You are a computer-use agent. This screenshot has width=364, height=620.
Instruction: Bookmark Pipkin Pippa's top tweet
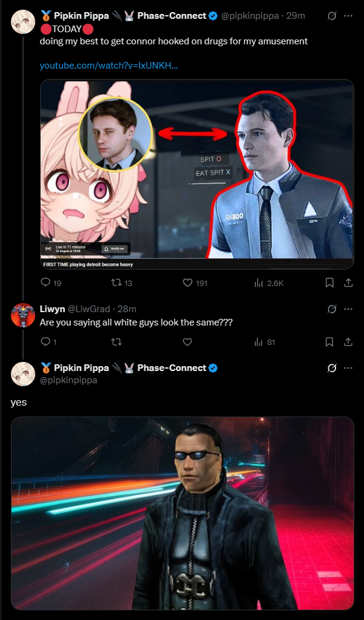coord(329,283)
